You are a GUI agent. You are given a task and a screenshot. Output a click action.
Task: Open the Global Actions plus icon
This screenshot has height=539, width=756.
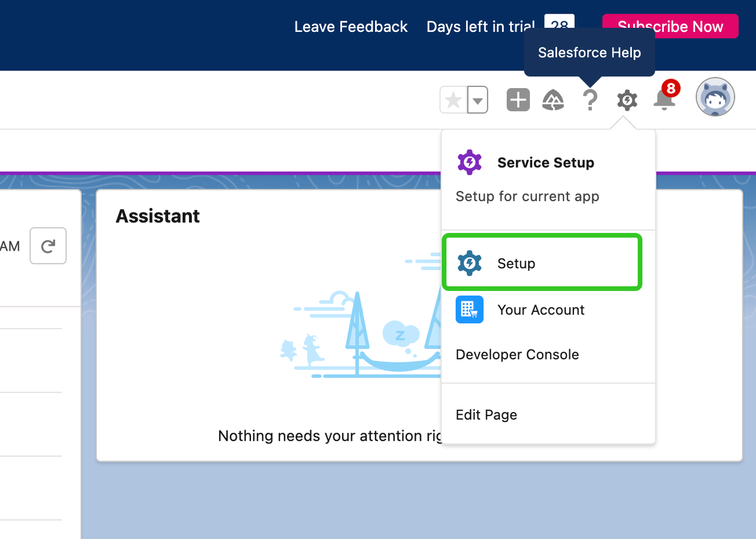pyautogui.click(x=518, y=100)
